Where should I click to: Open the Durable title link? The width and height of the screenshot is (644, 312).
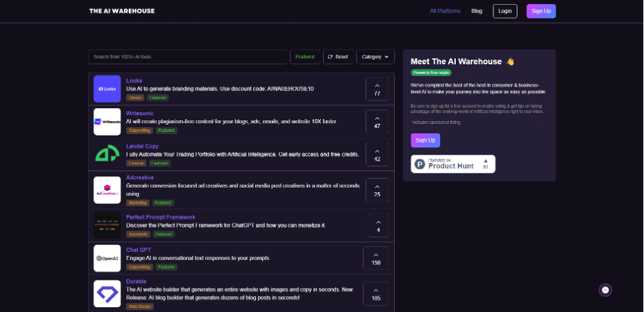[x=136, y=282]
